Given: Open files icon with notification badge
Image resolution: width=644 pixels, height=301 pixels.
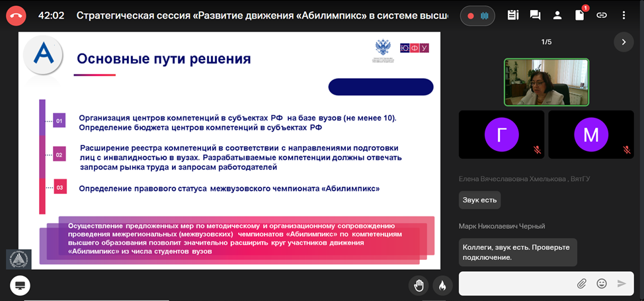Looking at the screenshot, I should [579, 15].
